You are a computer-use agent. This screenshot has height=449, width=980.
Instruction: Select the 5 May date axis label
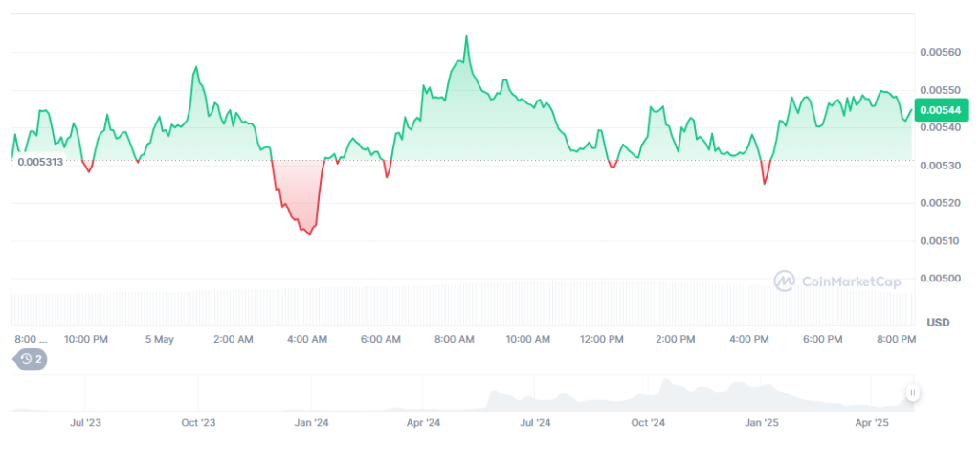click(159, 339)
